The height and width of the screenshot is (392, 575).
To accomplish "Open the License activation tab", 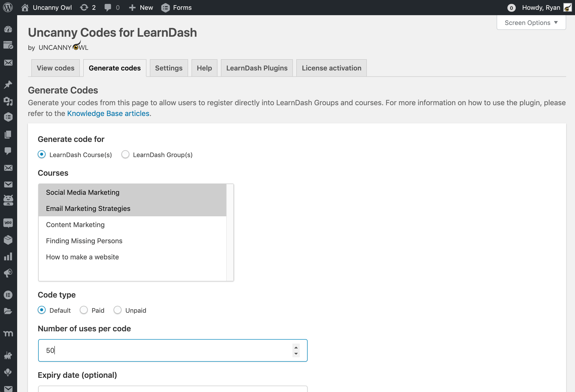I will (x=331, y=68).
